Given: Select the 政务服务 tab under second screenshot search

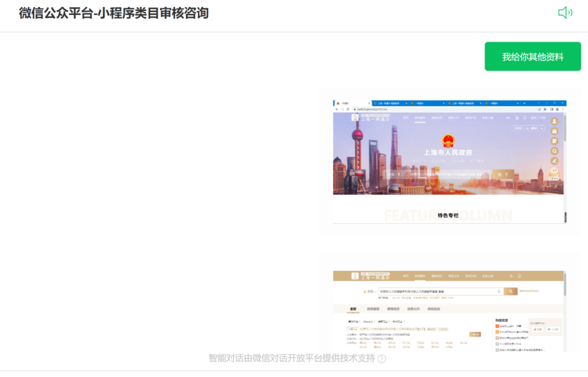Looking at the screenshot, I should click(373, 309).
